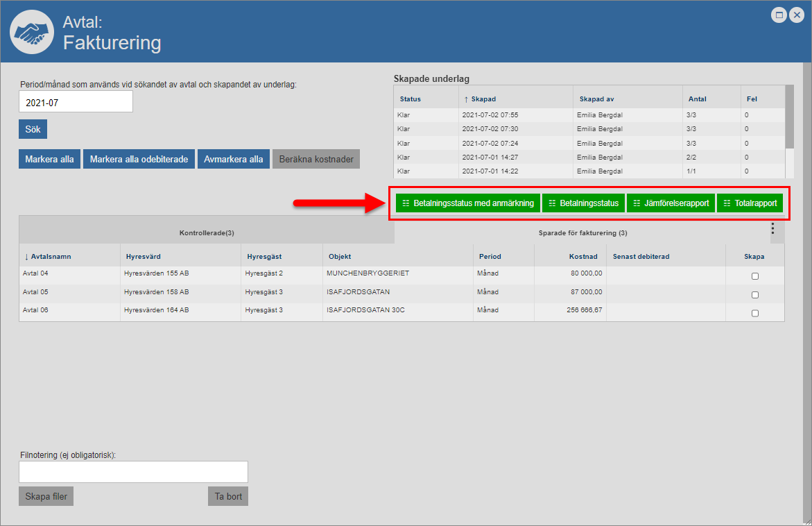The width and height of the screenshot is (812, 526).
Task: Switch to Sparade för fakturering tab
Action: (582, 233)
